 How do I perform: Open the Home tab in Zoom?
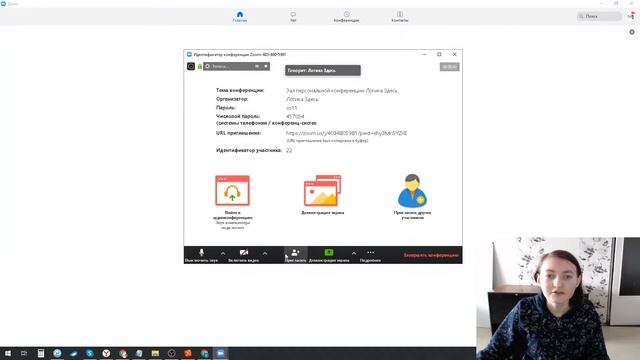(x=240, y=16)
